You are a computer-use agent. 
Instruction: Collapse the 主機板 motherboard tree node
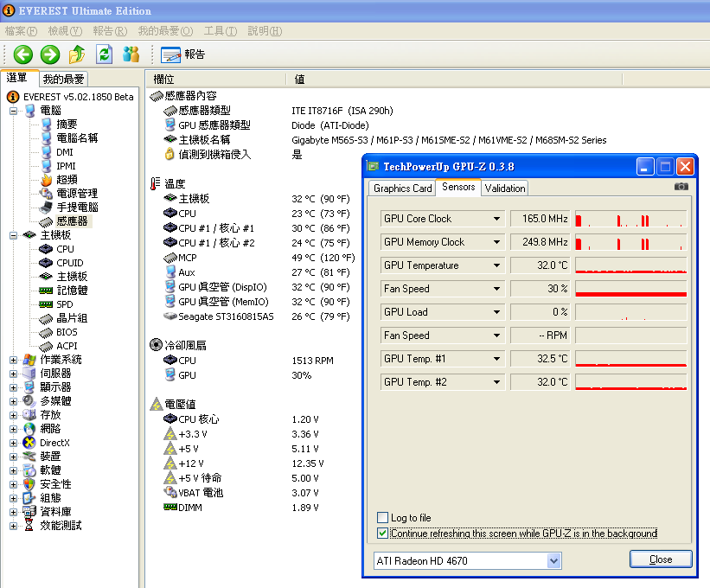[14, 235]
